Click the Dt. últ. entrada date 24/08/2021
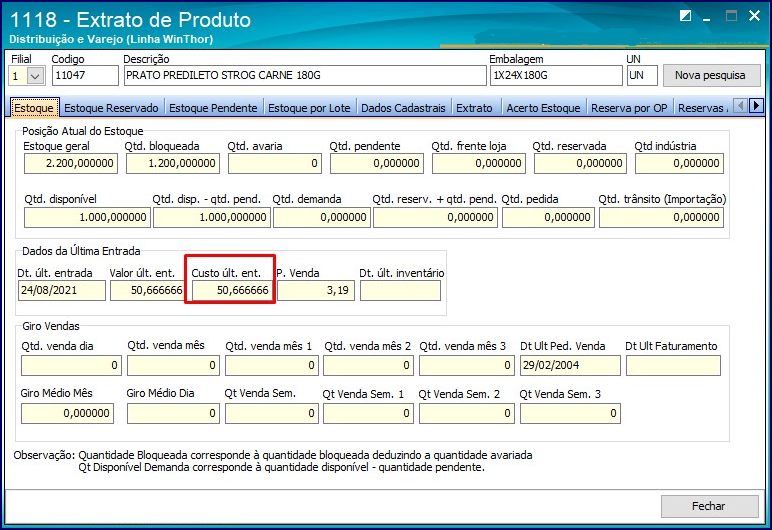772x530 pixels. (62, 291)
